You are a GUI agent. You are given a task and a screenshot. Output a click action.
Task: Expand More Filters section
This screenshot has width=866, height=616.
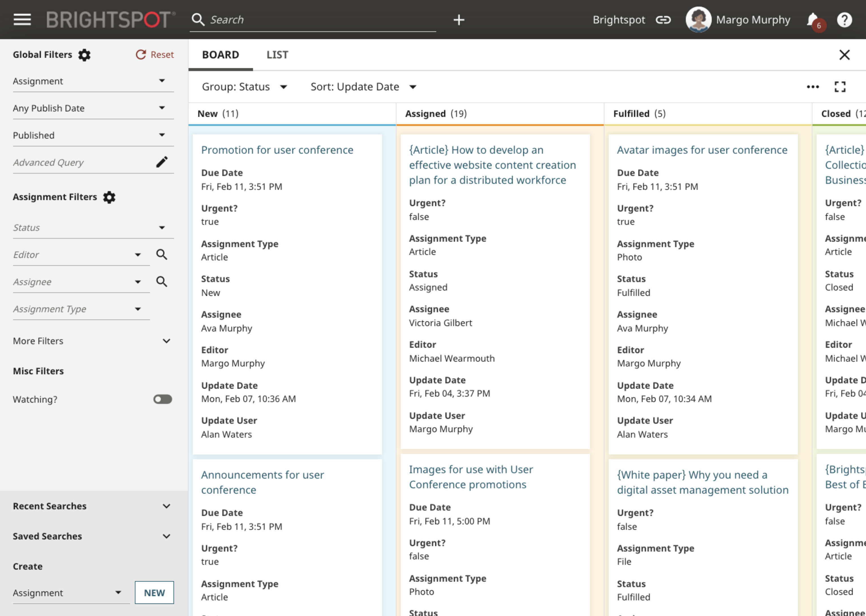[91, 341]
